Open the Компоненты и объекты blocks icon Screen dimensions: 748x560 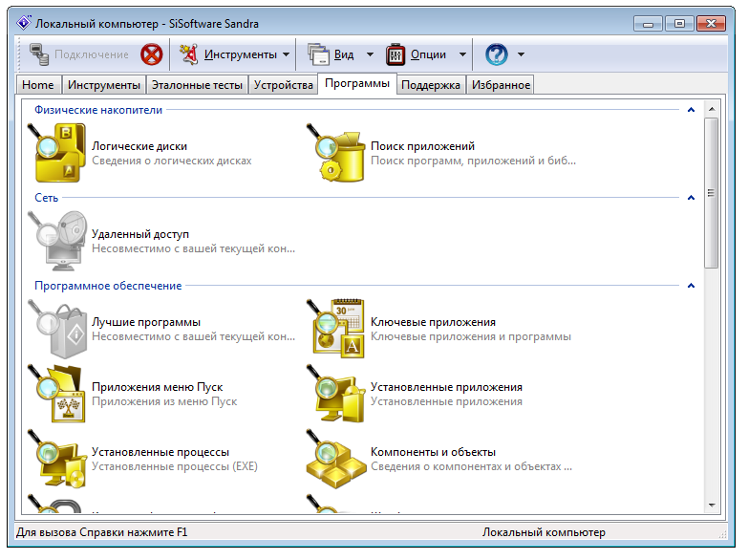[x=336, y=459]
